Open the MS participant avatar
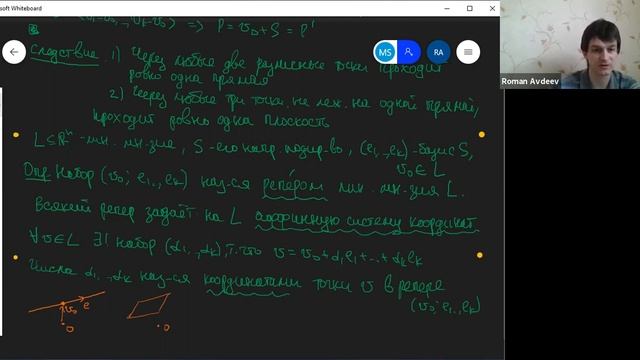The height and width of the screenshot is (360, 640). pos(385,52)
